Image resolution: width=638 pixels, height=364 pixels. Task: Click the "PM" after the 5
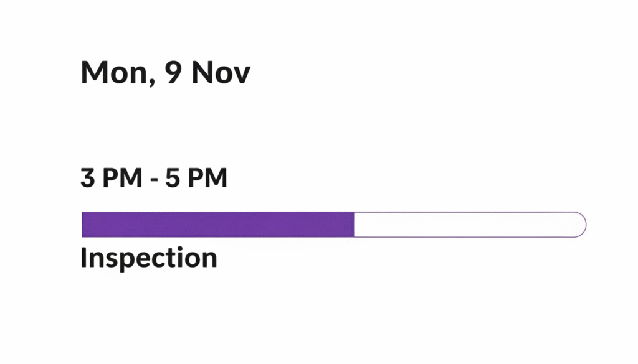click(208, 179)
